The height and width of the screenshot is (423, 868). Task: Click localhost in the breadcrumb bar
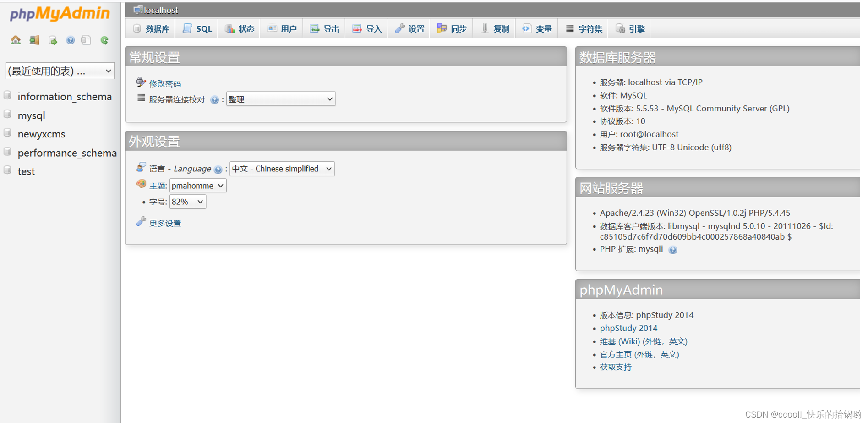click(x=161, y=10)
